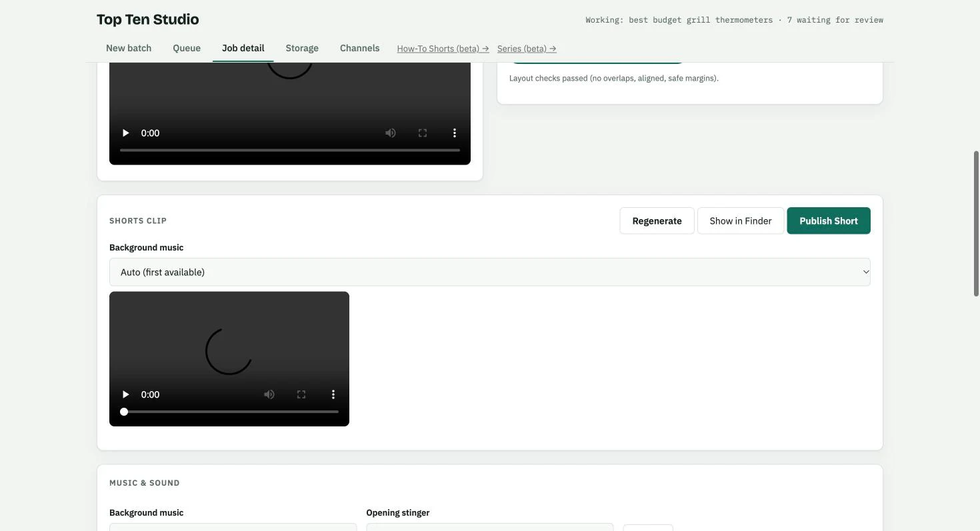Switch to the New batch tab
Viewport: 980px width, 531px height.
(129, 48)
